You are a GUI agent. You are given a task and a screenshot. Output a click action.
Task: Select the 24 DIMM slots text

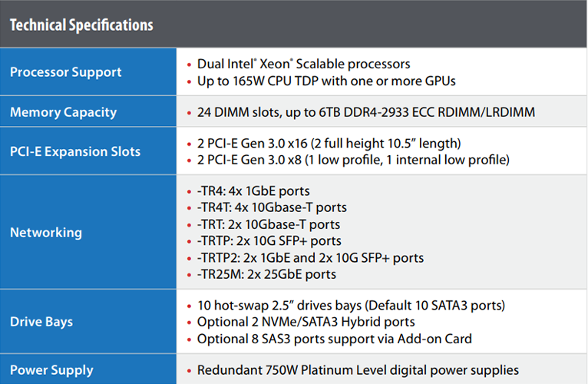[x=366, y=112]
